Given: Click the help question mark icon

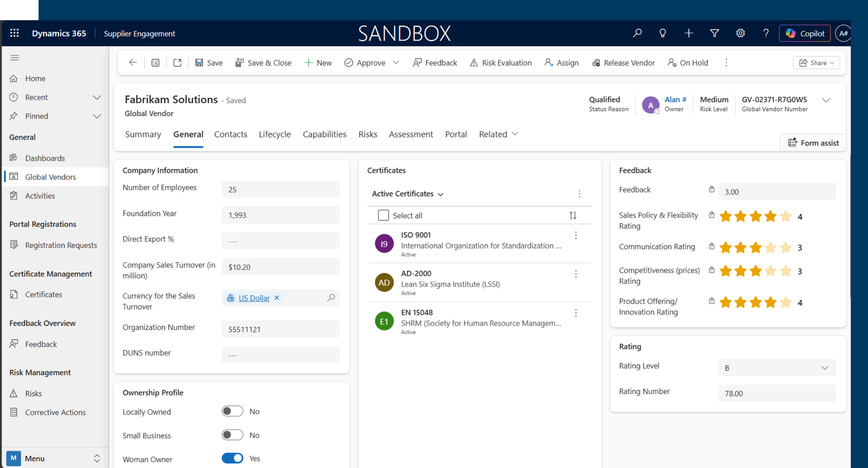Looking at the screenshot, I should [x=766, y=33].
